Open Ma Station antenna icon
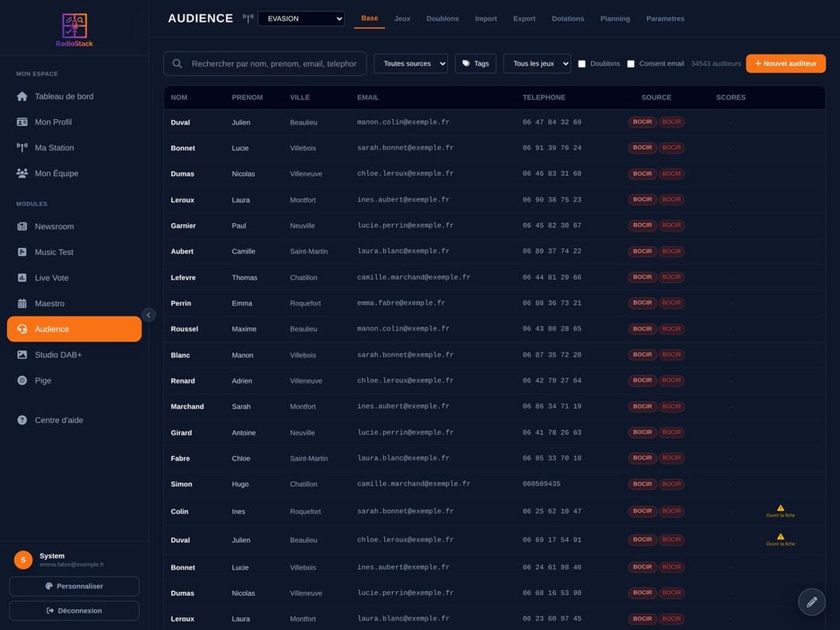Image resolution: width=840 pixels, height=630 pixels. pos(22,148)
